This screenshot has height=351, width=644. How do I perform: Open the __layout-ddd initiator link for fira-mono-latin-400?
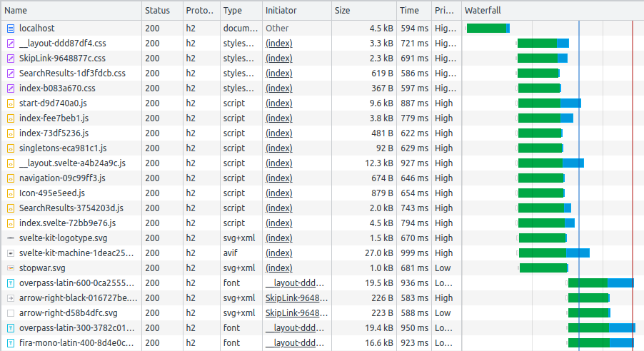click(294, 342)
